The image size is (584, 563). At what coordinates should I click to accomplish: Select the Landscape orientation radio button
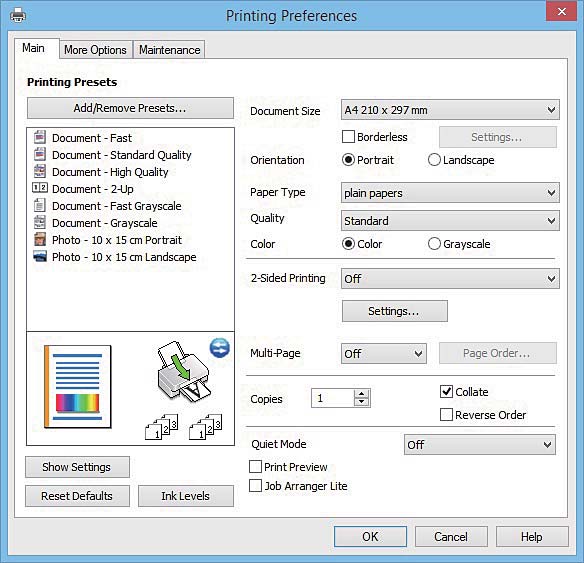(x=434, y=160)
